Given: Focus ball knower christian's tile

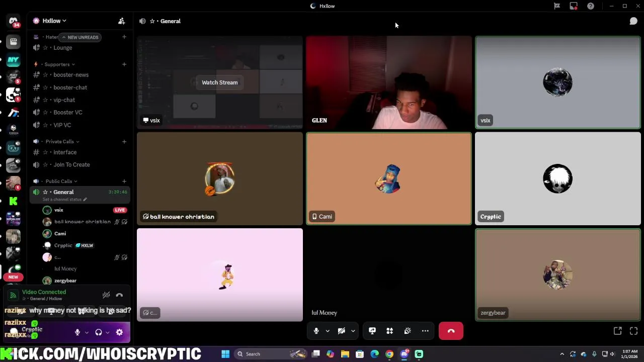Looking at the screenshot, I should pos(220,178).
